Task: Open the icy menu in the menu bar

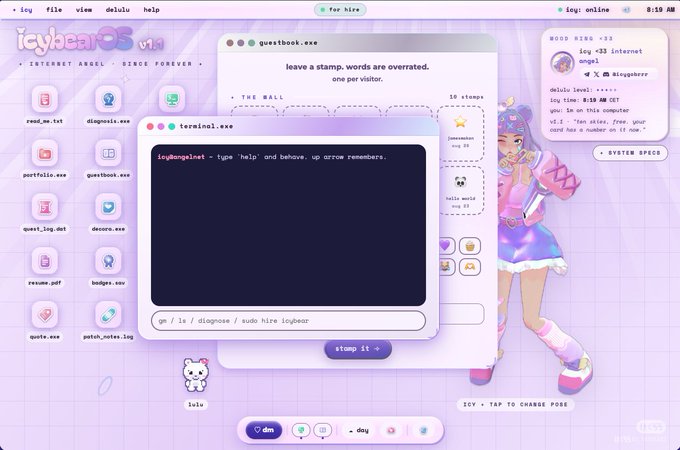Action: [x=23, y=10]
